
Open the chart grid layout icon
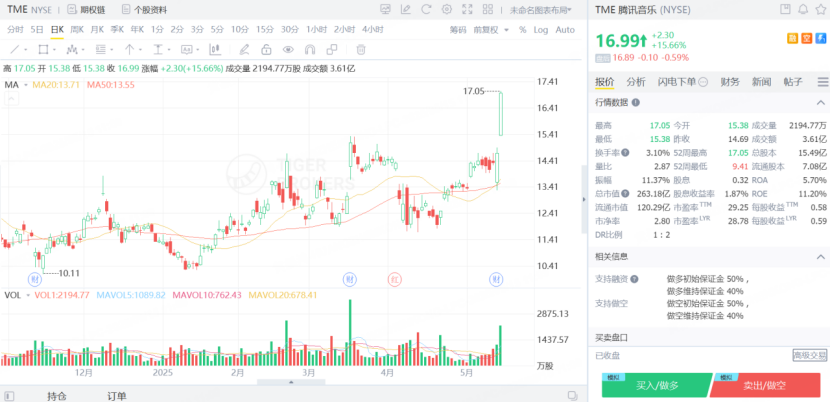tap(488, 9)
